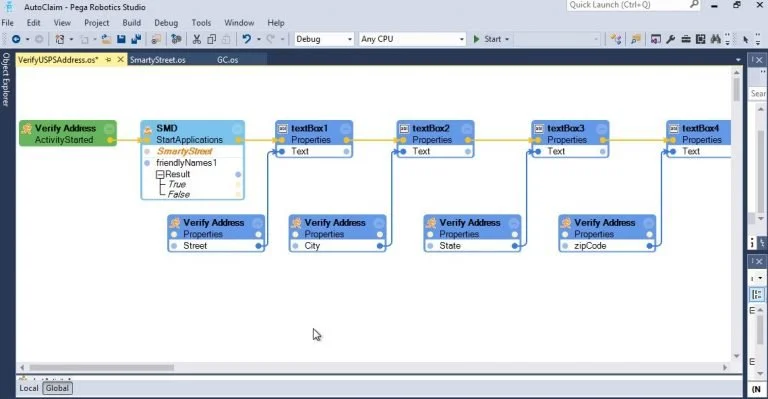Open the Debug menu
Image resolution: width=768 pixels, height=399 pixels.
(166, 23)
